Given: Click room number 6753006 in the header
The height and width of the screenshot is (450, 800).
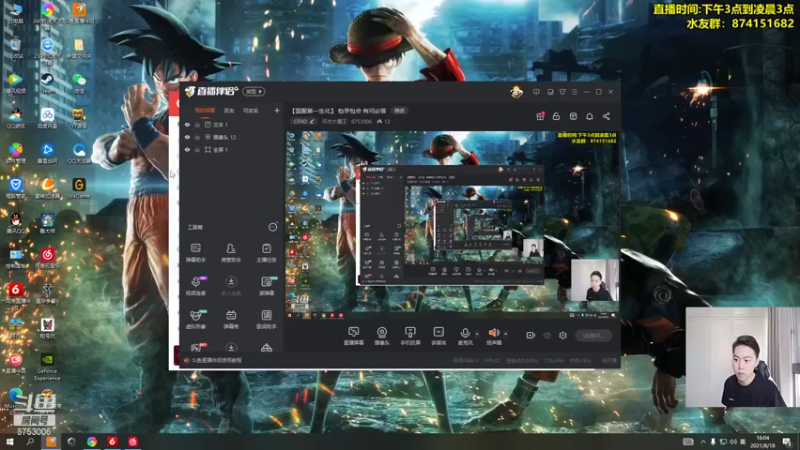Looking at the screenshot, I should [x=361, y=121].
